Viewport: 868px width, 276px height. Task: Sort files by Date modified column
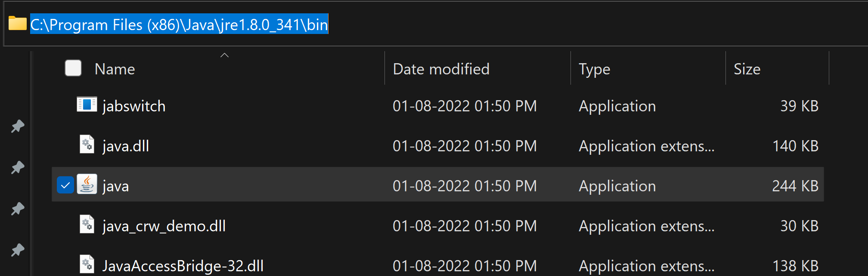click(441, 69)
